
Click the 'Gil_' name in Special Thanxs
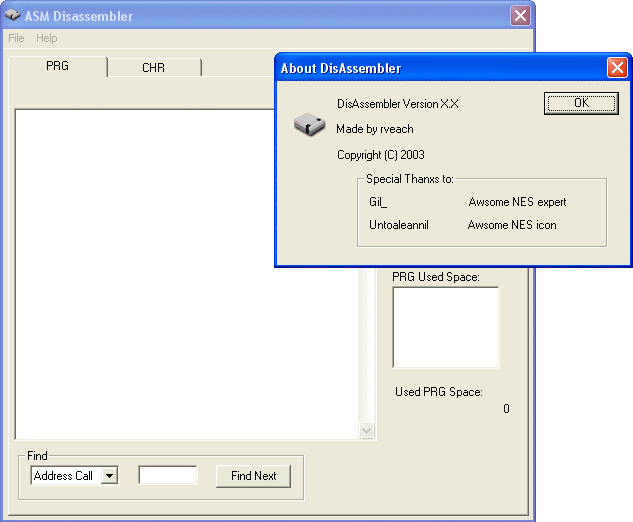pyautogui.click(x=378, y=202)
